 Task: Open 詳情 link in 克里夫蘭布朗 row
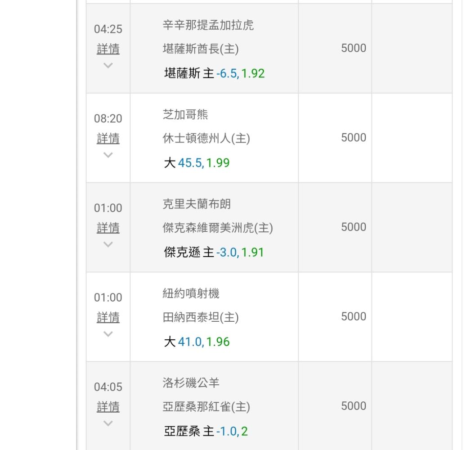[108, 228]
